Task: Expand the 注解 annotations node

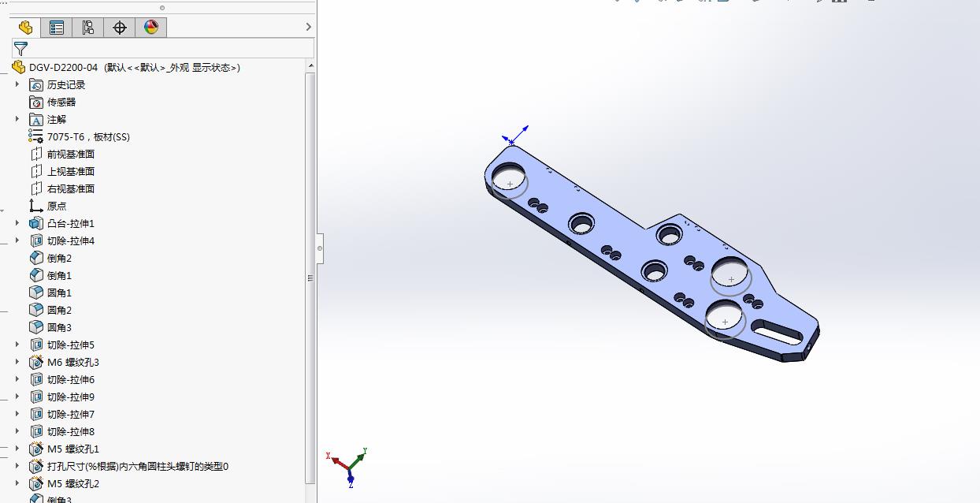Action: click(x=17, y=119)
